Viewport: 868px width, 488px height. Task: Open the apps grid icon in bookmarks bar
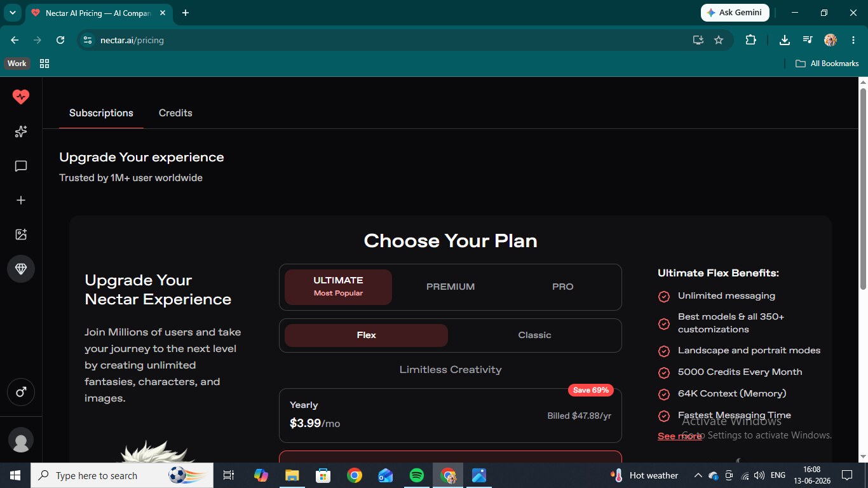(44, 64)
